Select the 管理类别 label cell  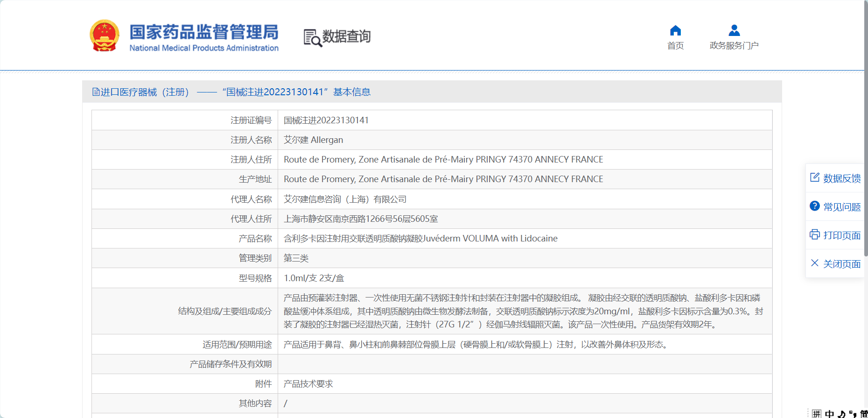coord(185,258)
